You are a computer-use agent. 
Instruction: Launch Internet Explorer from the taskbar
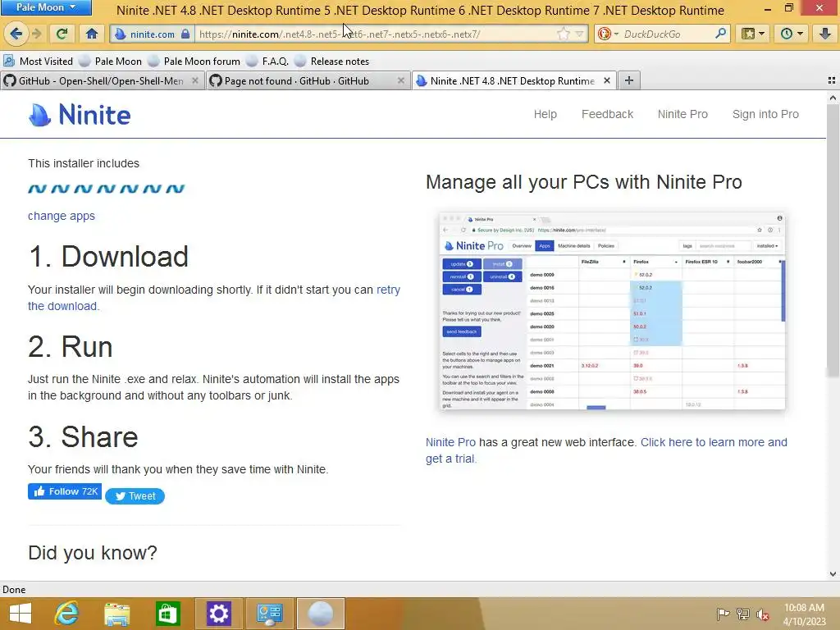tap(67, 614)
